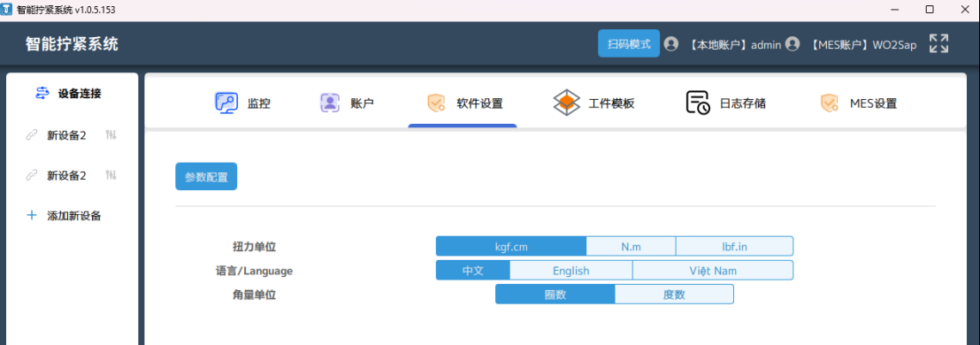
Task: Click the 【本地账户】admin label
Action: pos(735,44)
